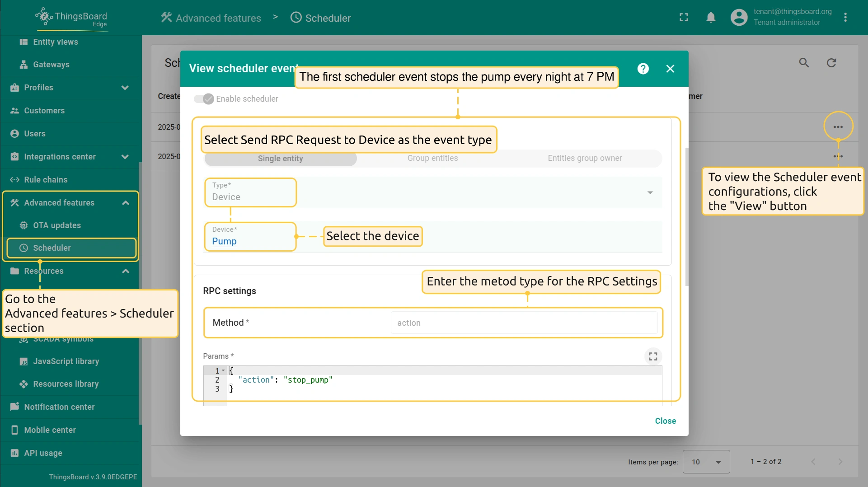Open the user account profile icon
The width and height of the screenshot is (868, 487).
coord(739,18)
